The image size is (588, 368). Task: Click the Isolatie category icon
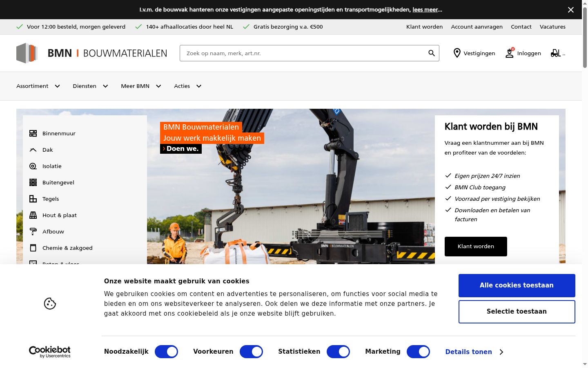(33, 166)
